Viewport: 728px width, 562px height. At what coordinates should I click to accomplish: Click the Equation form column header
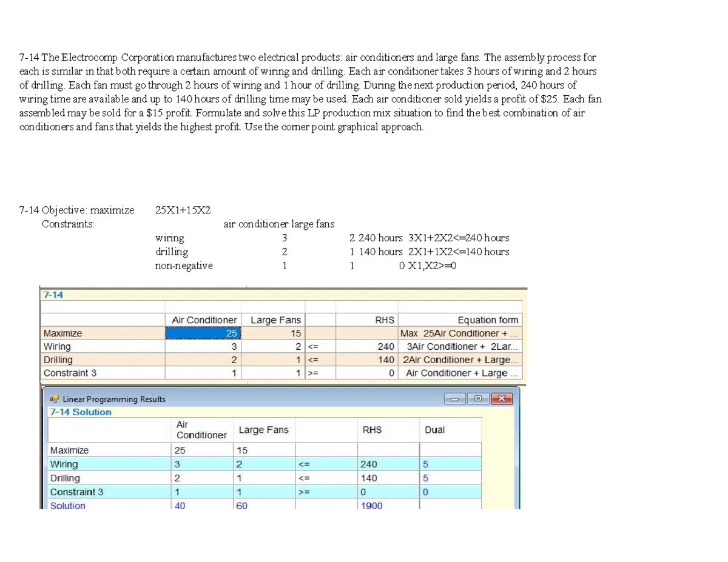click(487, 320)
